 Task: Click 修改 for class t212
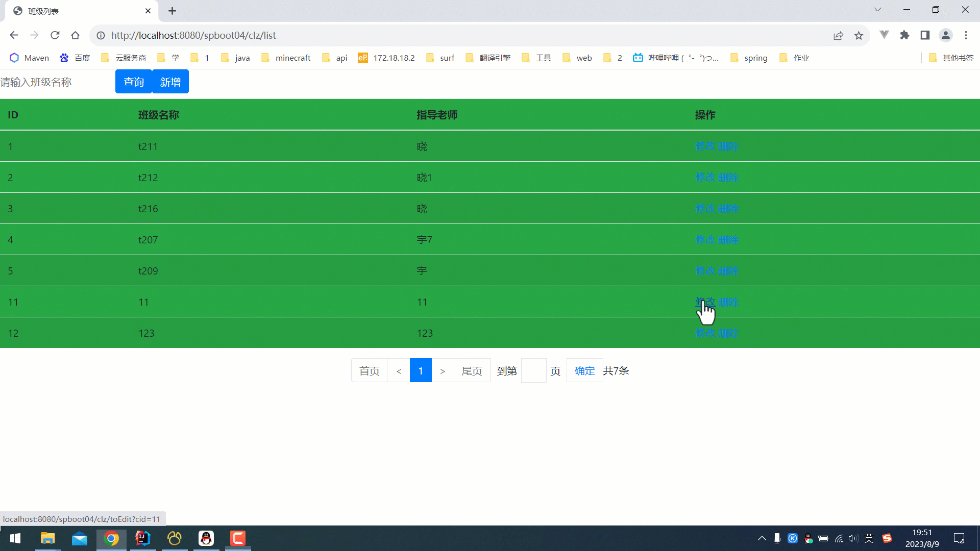tap(705, 178)
